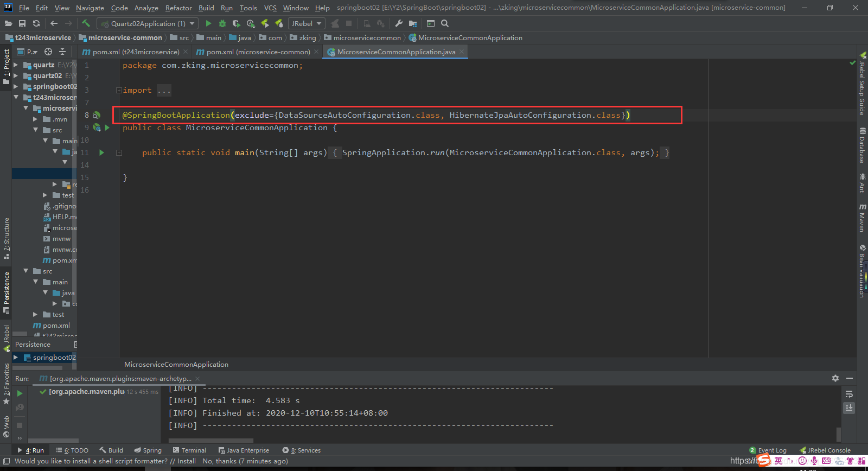Open the VCS menu
Image resolution: width=868 pixels, height=471 pixels.
coord(270,8)
